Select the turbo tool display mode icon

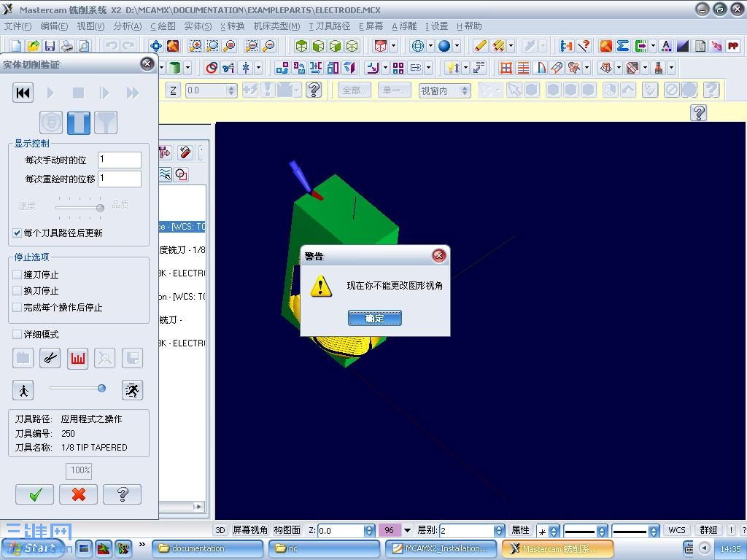coord(51,122)
